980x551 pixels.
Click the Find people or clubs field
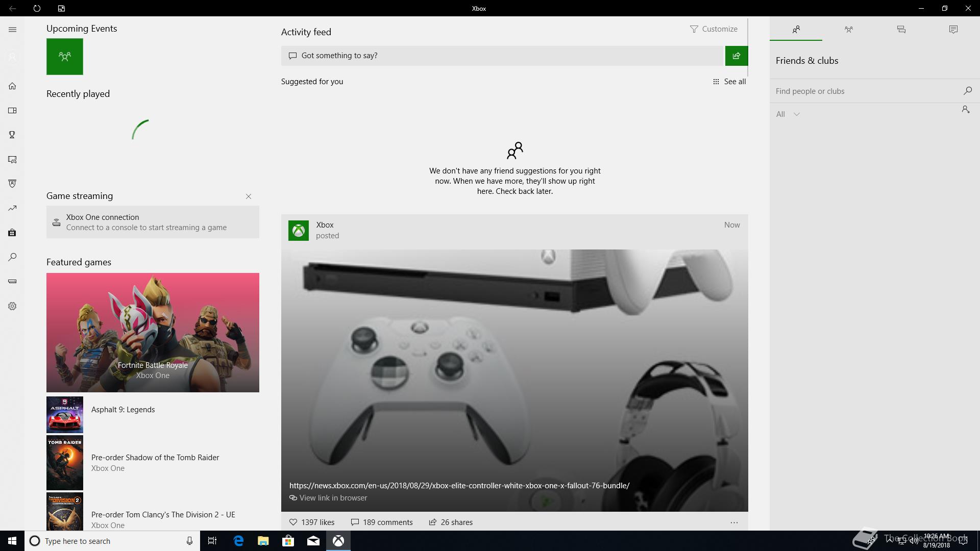click(x=867, y=91)
